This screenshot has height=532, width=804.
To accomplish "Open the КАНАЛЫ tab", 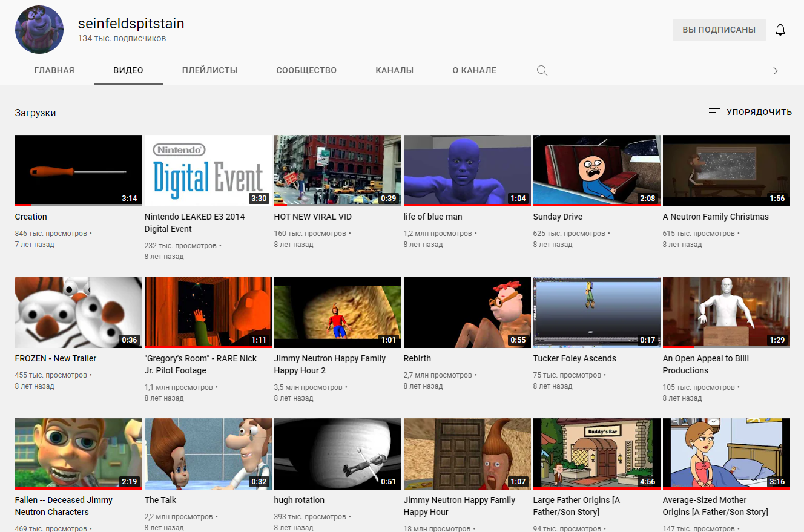I will pos(395,70).
